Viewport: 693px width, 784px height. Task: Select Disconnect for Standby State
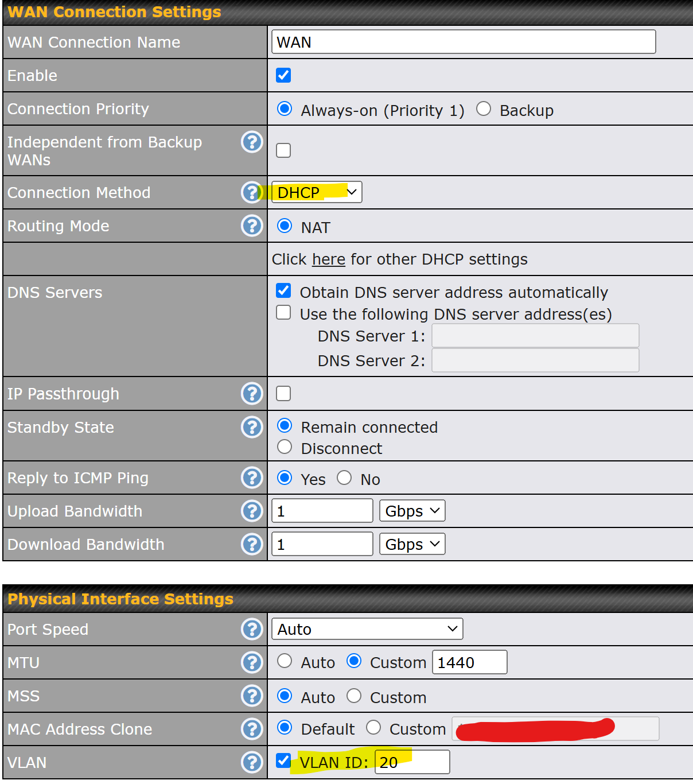pos(285,447)
